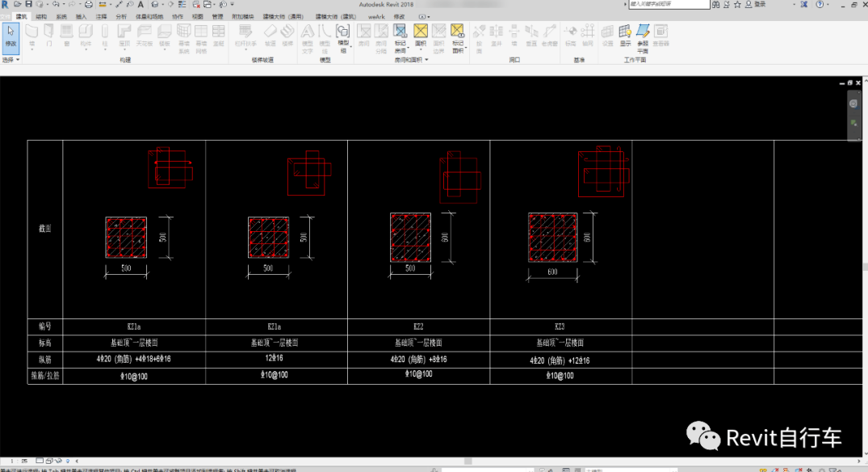This screenshot has height=472, width=868.
Task: Select the 修改 (Modify) arrow tool
Action: (x=10, y=36)
